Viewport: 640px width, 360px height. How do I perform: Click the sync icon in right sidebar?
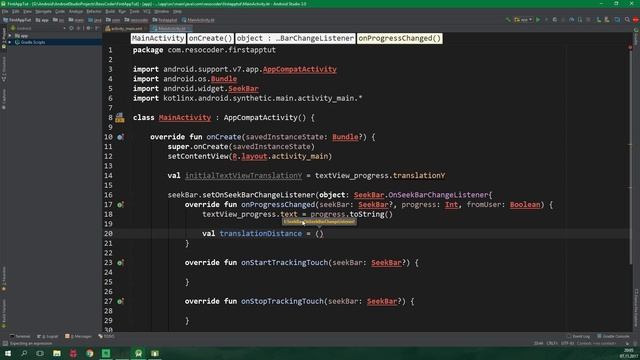coord(636,31)
